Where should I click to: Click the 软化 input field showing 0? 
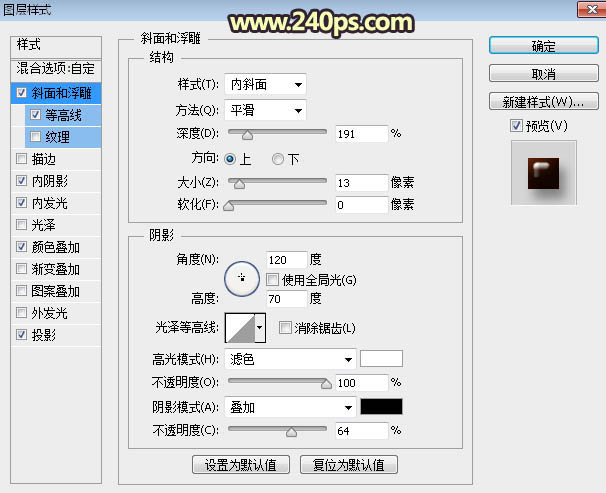(x=361, y=204)
